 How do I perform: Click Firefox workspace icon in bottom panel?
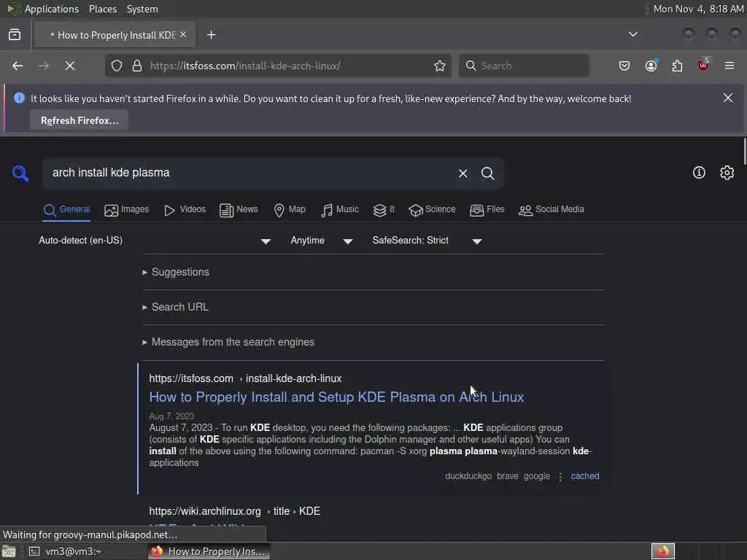pyautogui.click(x=662, y=551)
